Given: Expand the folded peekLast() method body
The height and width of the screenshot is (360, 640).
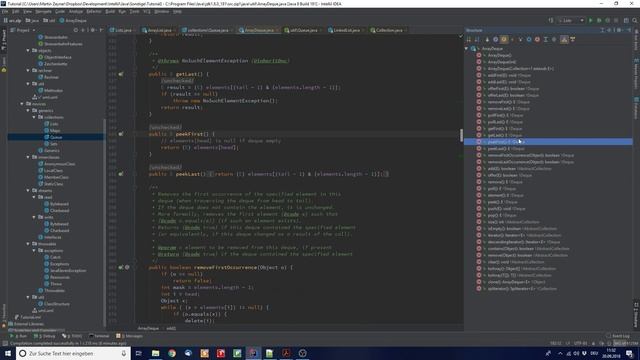Looking at the screenshot, I should (x=211, y=174).
